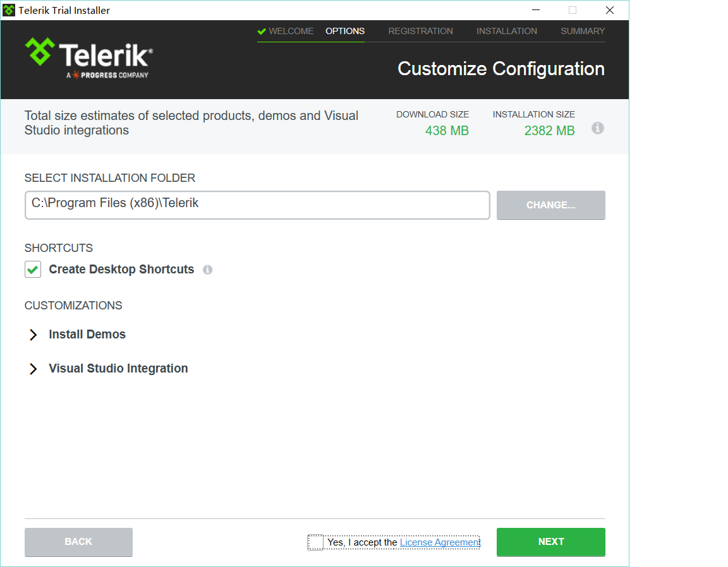The width and height of the screenshot is (728, 567).
Task: Click the installation folder path field
Action: (257, 205)
